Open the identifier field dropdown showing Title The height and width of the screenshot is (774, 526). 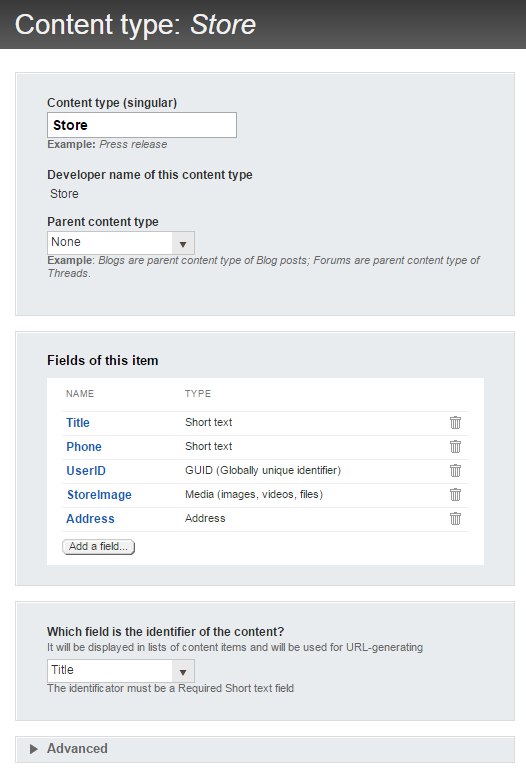click(121, 671)
